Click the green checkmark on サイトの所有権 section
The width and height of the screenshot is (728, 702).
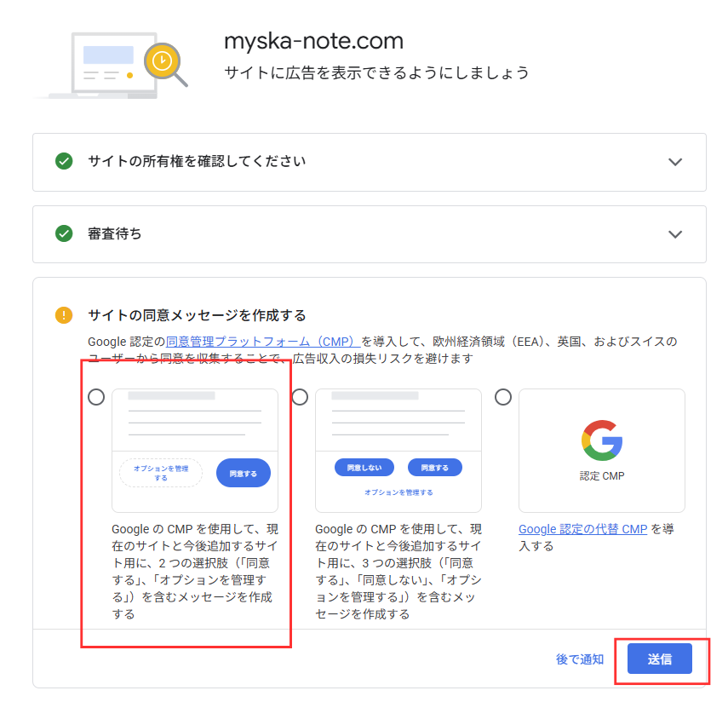click(x=64, y=162)
